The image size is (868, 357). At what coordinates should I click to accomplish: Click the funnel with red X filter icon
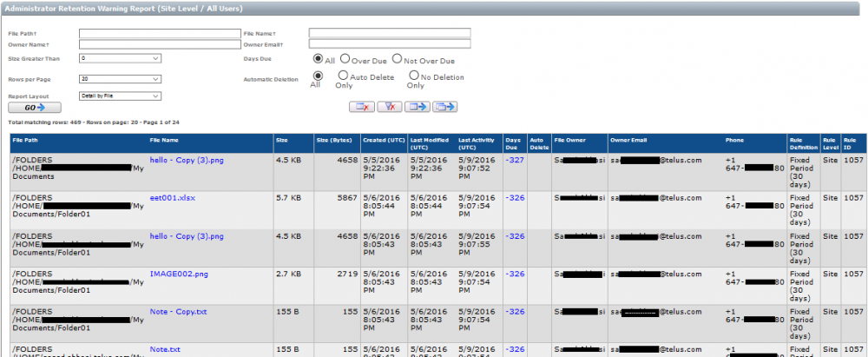(389, 107)
